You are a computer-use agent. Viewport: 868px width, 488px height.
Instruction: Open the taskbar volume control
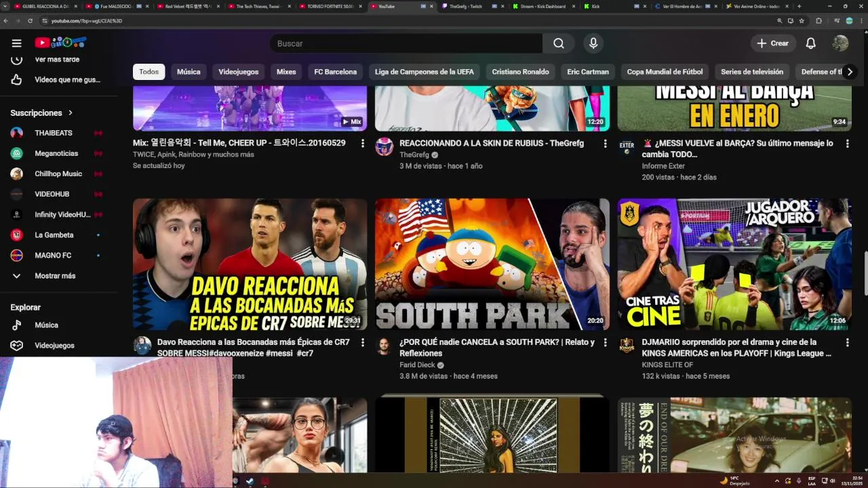click(x=832, y=481)
